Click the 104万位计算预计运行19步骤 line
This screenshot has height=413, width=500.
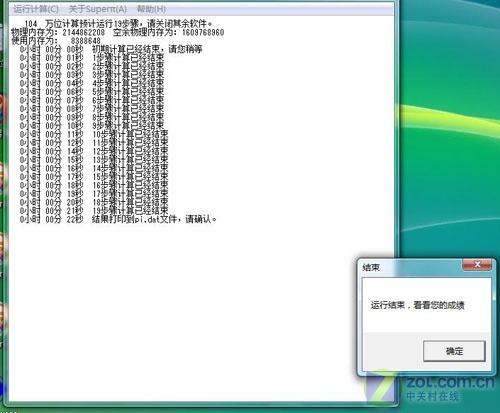119,24
